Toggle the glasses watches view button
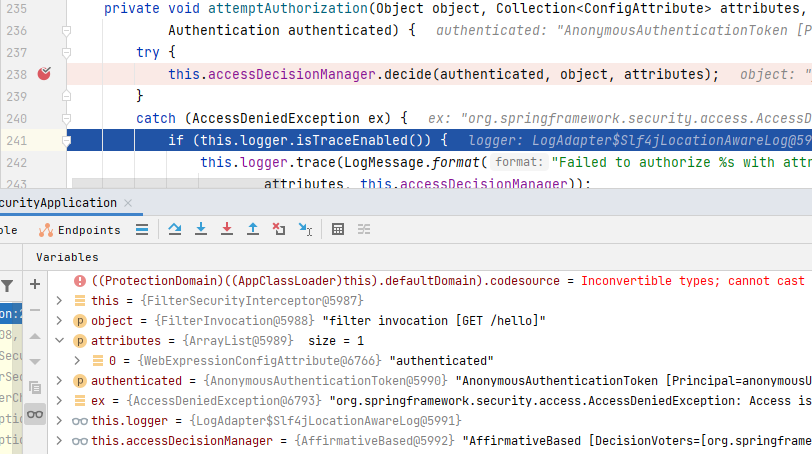Image resolution: width=812 pixels, height=454 pixels. point(35,414)
